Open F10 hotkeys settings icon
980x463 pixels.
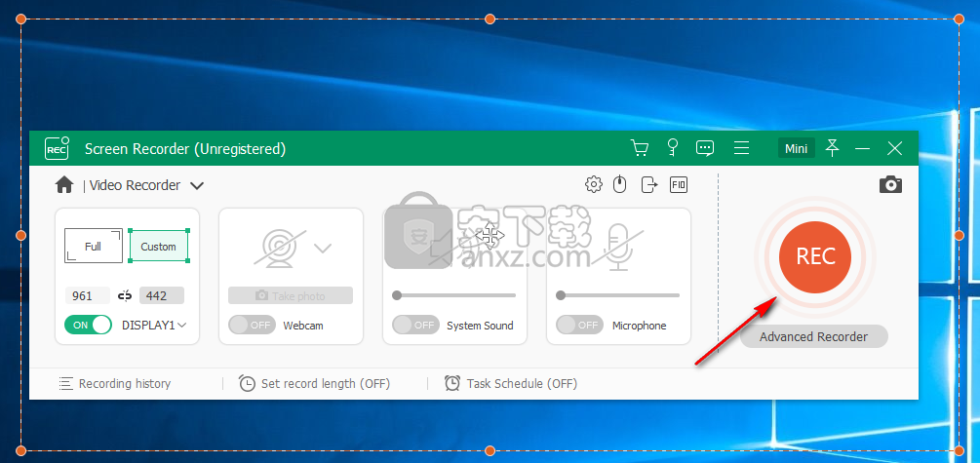(678, 184)
